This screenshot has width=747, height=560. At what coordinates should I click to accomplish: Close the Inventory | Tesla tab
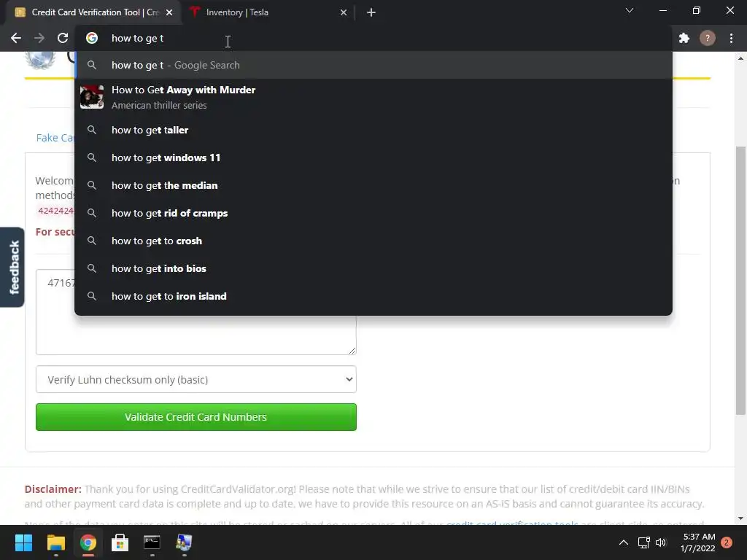pos(344,13)
